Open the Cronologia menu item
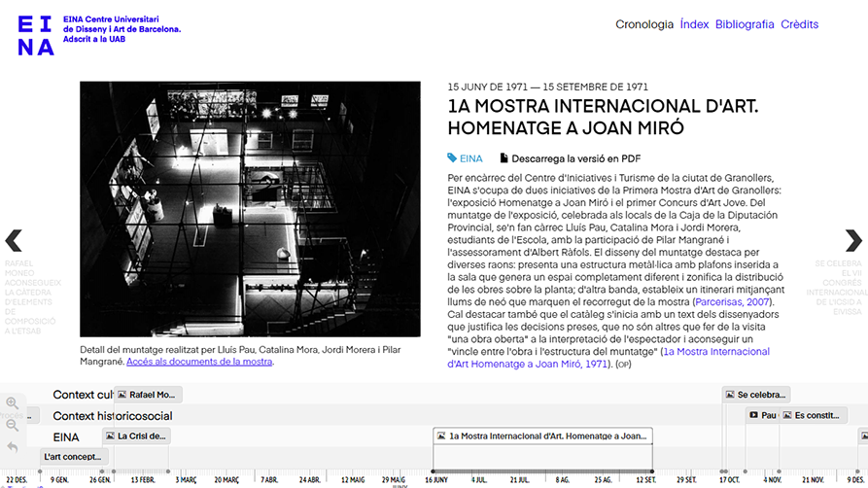The height and width of the screenshot is (488, 868). pyautogui.click(x=644, y=24)
